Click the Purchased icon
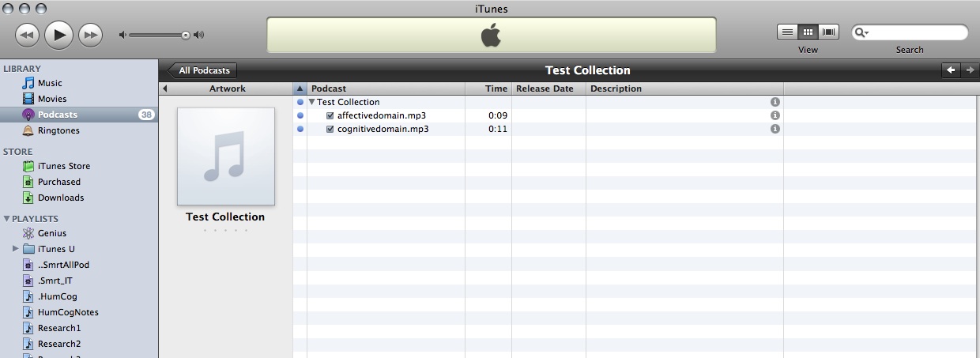This screenshot has height=358, width=980. [x=28, y=182]
